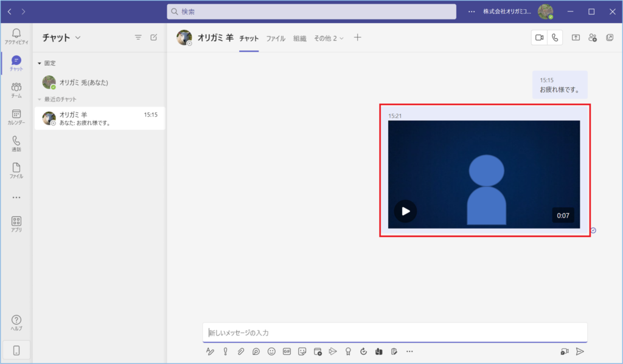
Task: Switch to the ファイル tab
Action: point(276,38)
